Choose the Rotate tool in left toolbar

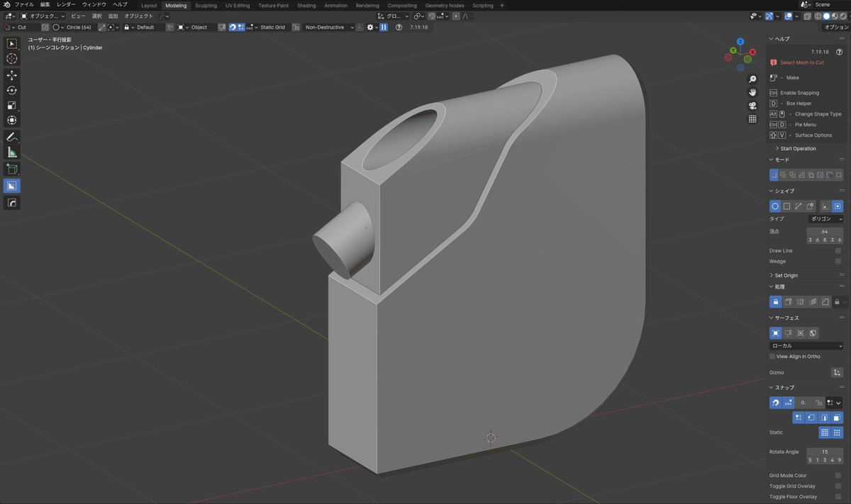click(x=12, y=90)
